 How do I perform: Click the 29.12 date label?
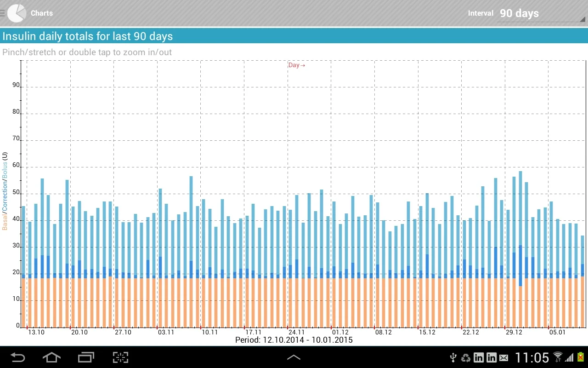click(x=514, y=332)
